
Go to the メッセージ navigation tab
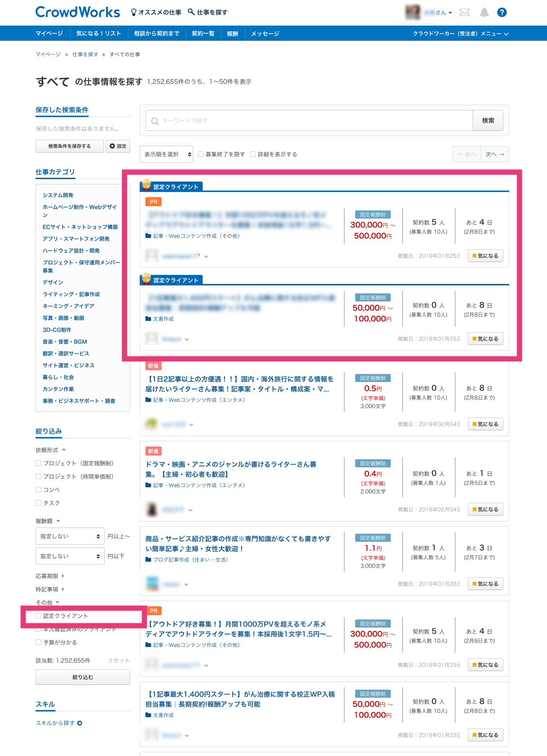click(265, 34)
